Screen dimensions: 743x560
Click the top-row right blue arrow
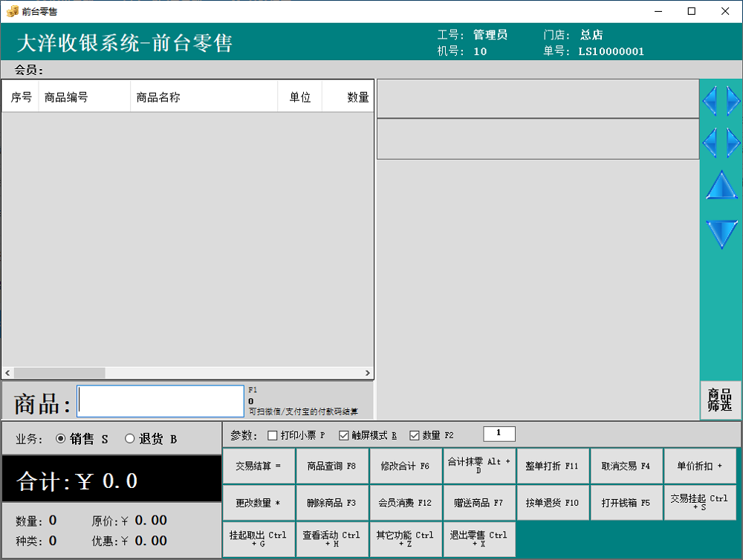tap(733, 100)
